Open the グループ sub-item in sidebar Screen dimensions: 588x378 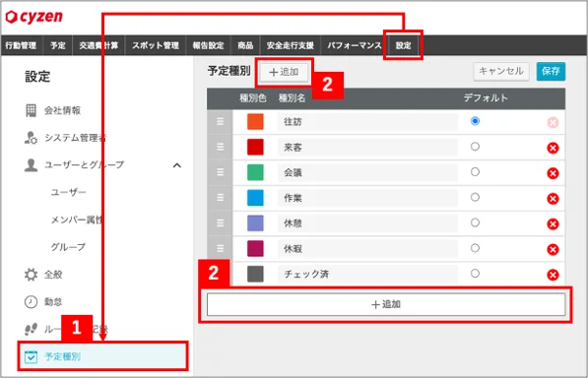tap(68, 247)
